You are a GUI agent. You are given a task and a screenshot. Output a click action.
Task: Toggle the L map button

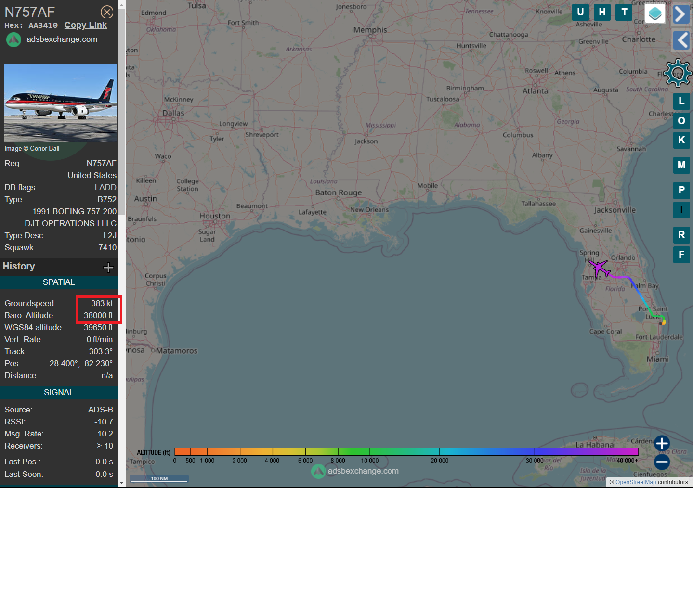(x=681, y=101)
